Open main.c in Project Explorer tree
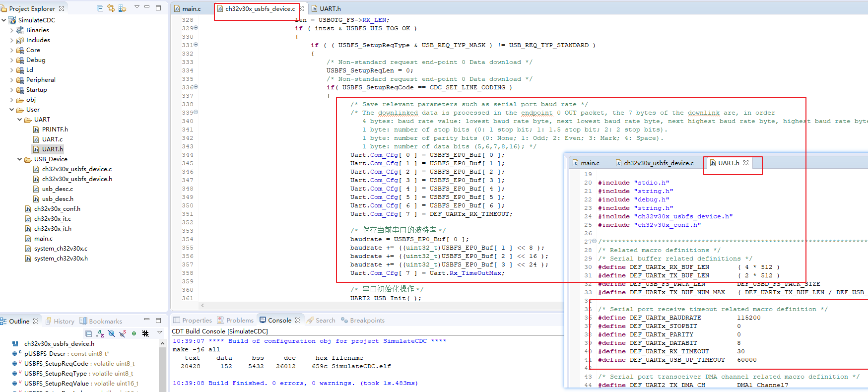 point(39,239)
